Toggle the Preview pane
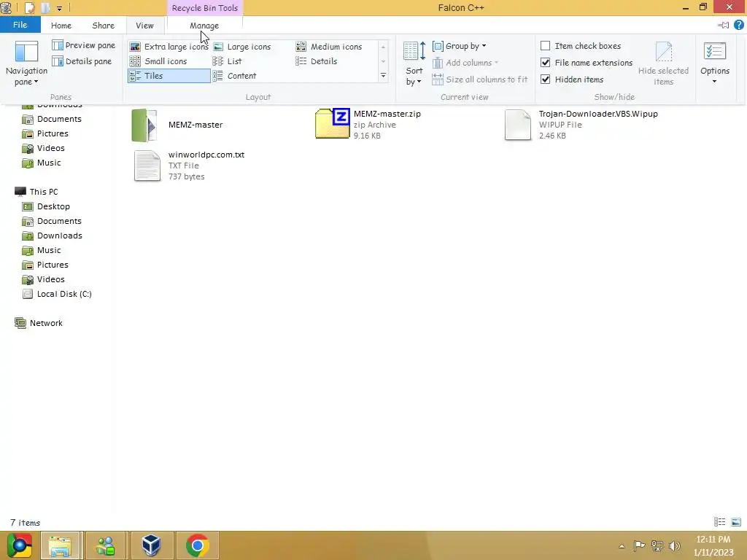Viewport: 747px width, 560px height. tap(83, 45)
